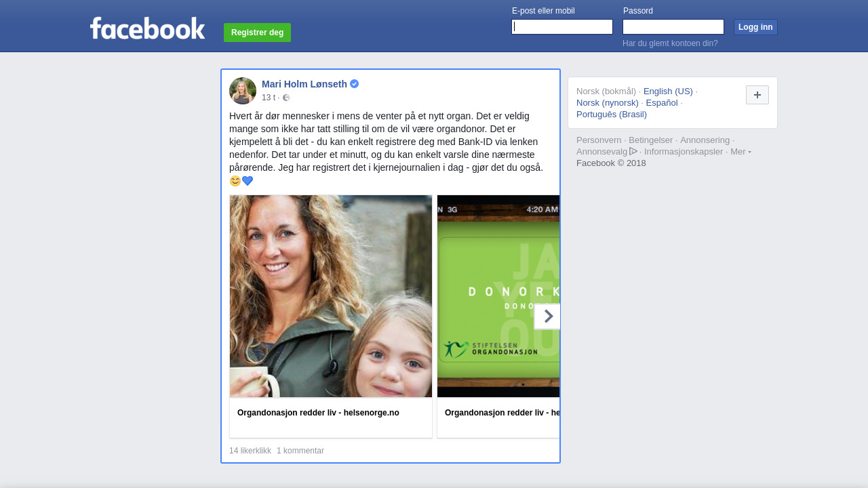Switch language to Norsk (nynorsk)
This screenshot has width=868, height=488.
pyautogui.click(x=608, y=102)
